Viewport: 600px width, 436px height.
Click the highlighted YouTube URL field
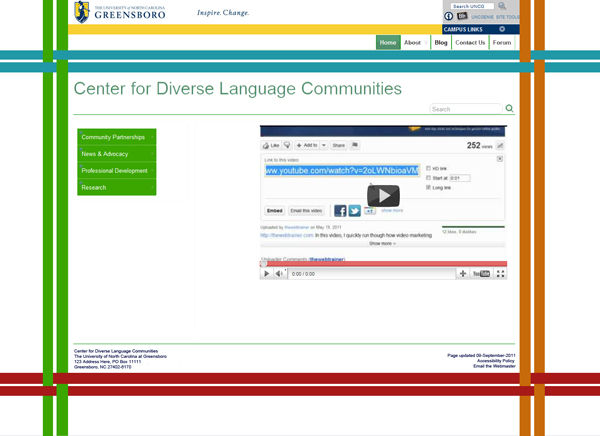click(x=342, y=171)
